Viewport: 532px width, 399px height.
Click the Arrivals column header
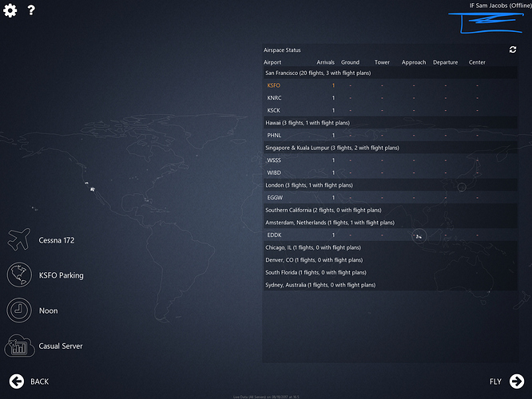pos(325,62)
